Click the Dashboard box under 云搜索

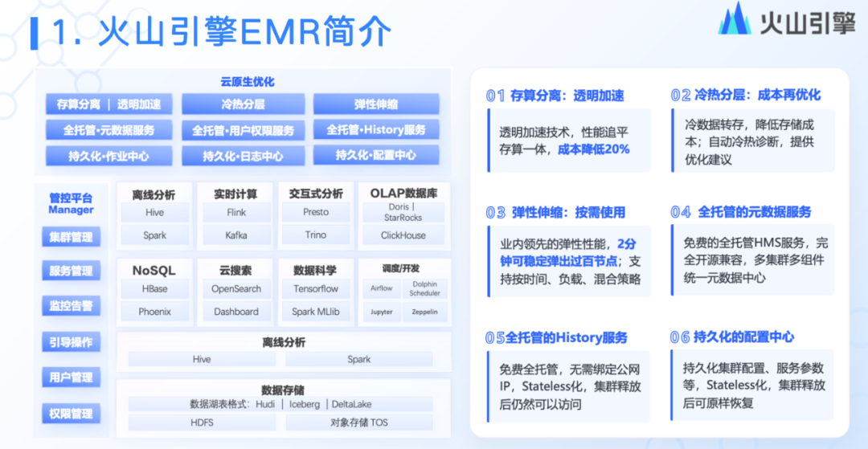(x=235, y=312)
